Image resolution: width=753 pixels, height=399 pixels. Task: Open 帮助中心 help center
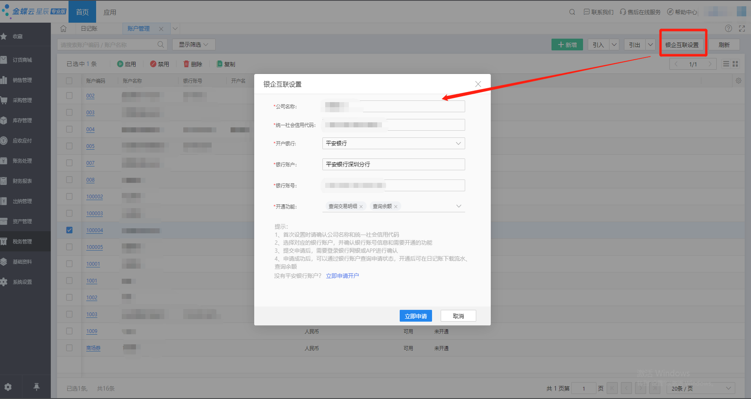[x=682, y=12]
